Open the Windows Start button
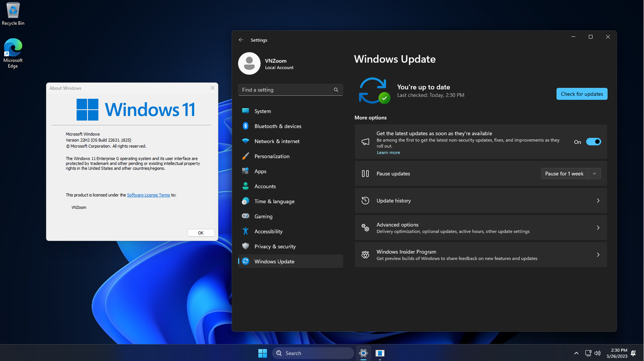The height and width of the screenshot is (361, 644). tap(263, 353)
